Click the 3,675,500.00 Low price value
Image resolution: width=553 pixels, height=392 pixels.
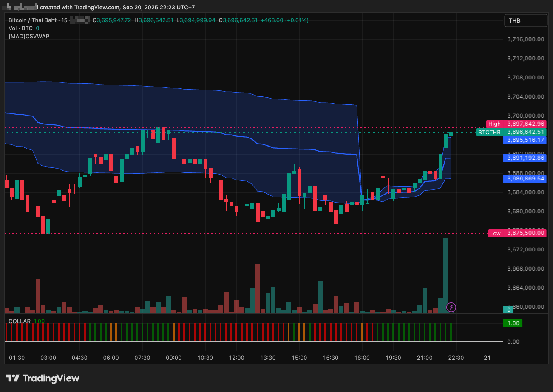click(525, 233)
